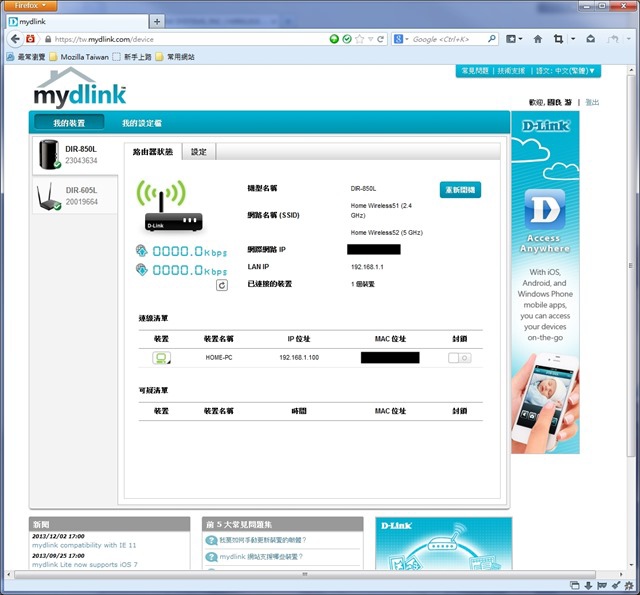Reload the page with the refresh icon
640x595 pixels.
[380, 39]
